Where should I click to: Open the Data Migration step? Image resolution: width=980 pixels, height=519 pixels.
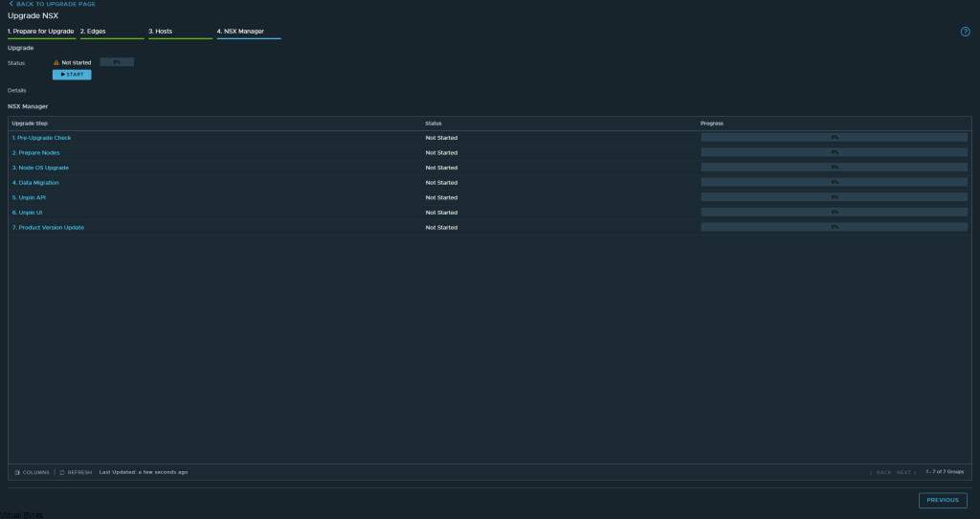pyautogui.click(x=35, y=183)
